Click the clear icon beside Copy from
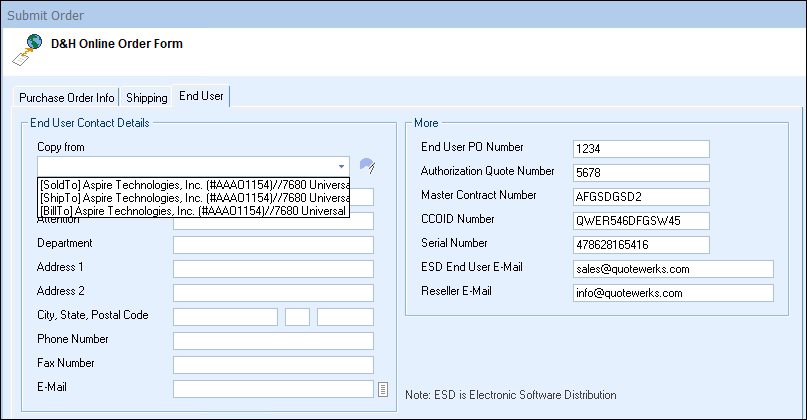 (367, 166)
